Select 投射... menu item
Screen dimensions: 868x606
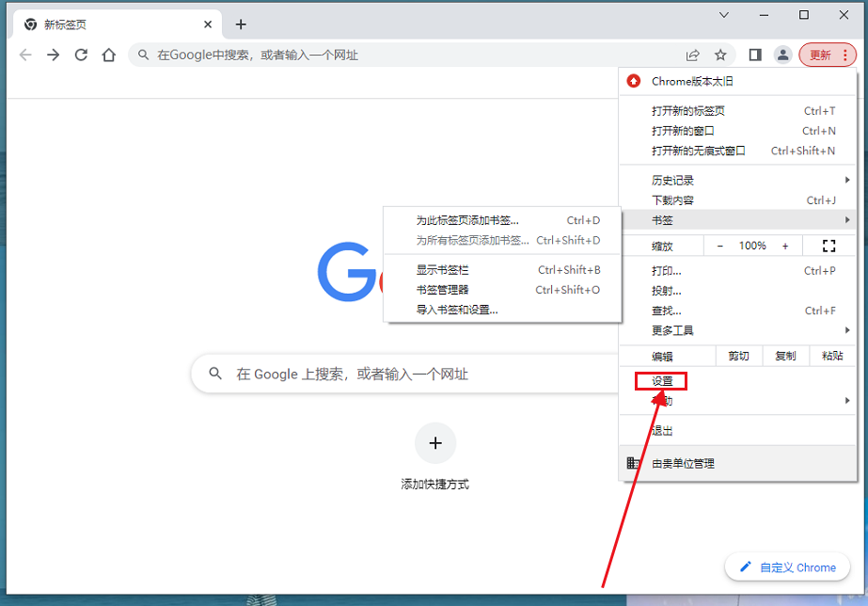(x=737, y=291)
